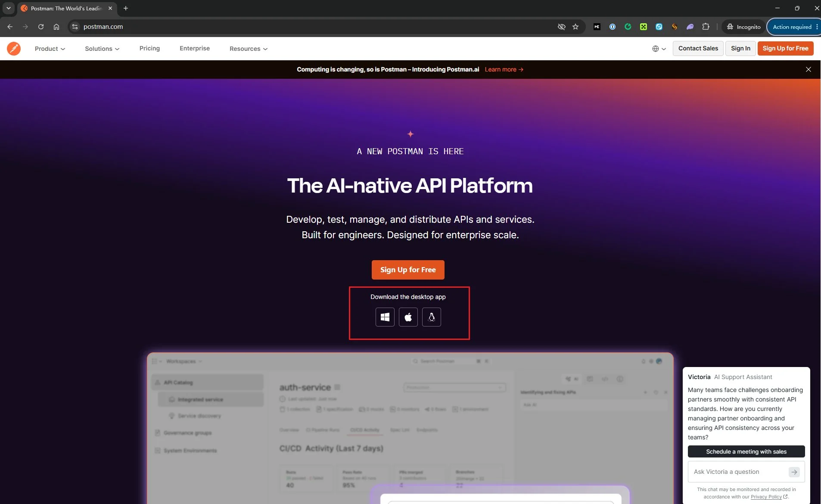Open the Enterprise page
Screen dimensions: 821x504
(x=195, y=48)
